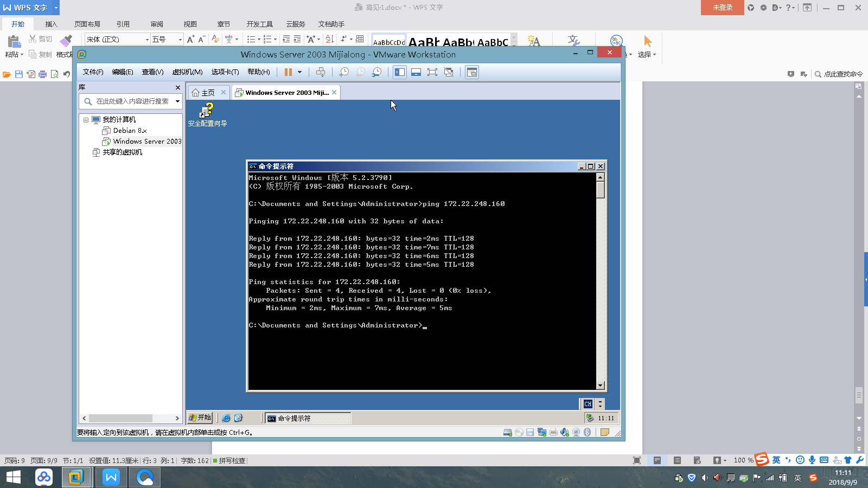Toggle WPS 拼写检查 in status bar

(x=230, y=460)
